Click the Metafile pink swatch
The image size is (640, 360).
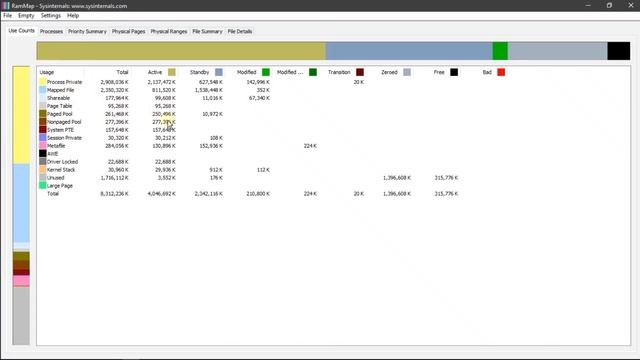(x=43, y=146)
